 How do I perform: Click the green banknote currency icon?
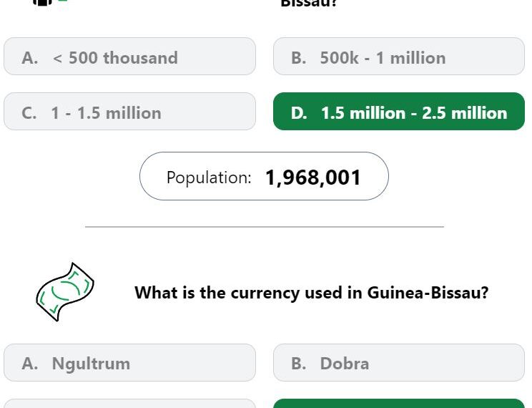[x=65, y=292]
